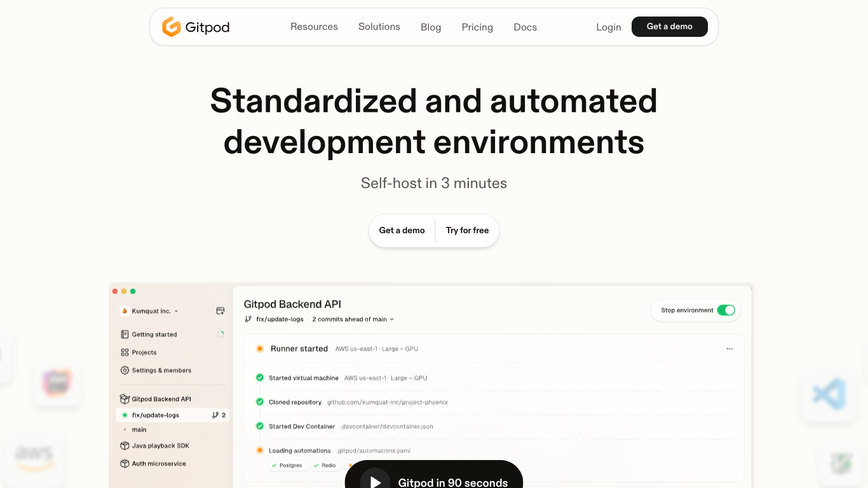Click the red close dot of mock window
The image size is (868, 488).
tap(115, 291)
